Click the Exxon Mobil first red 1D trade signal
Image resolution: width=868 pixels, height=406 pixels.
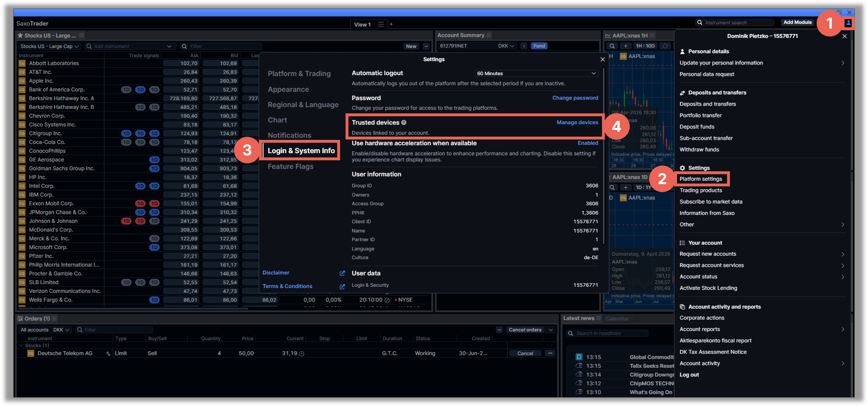pyautogui.click(x=140, y=204)
